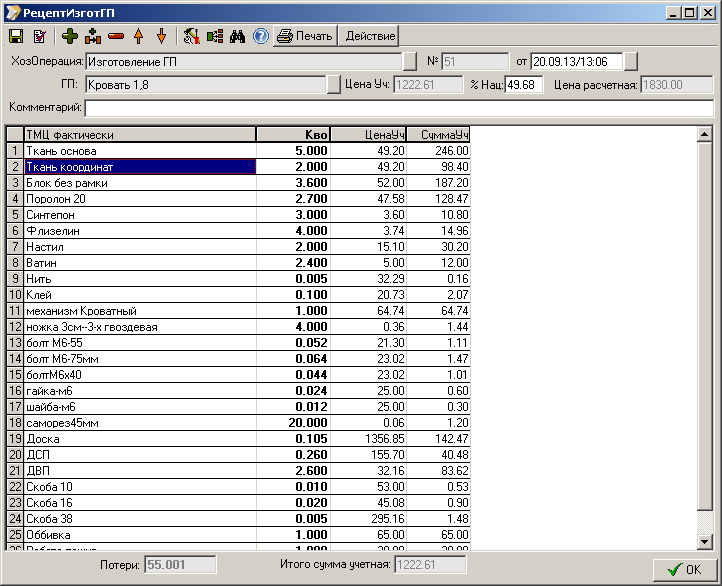Click sum cell 187.20 for Блок без рамки

coord(438,183)
